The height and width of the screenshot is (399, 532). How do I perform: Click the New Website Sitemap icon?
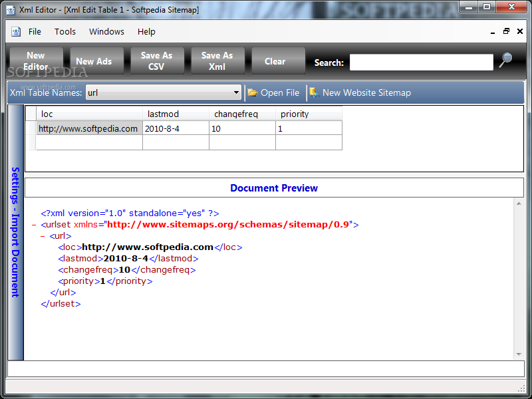coord(314,92)
